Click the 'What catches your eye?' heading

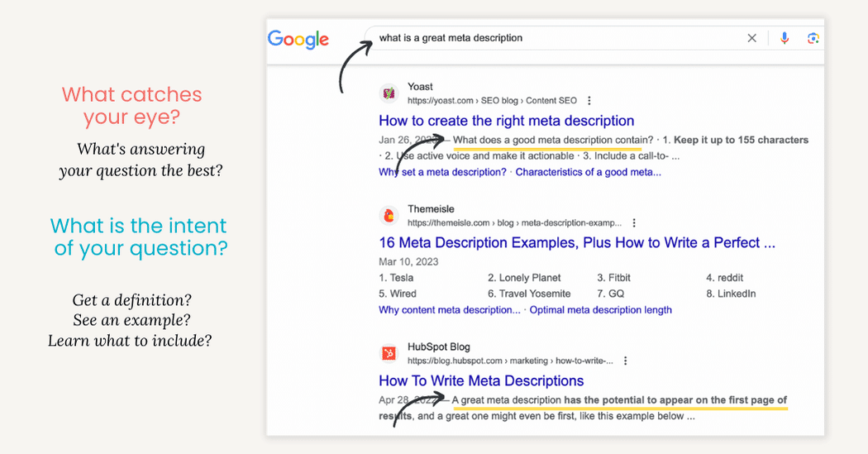click(x=131, y=106)
